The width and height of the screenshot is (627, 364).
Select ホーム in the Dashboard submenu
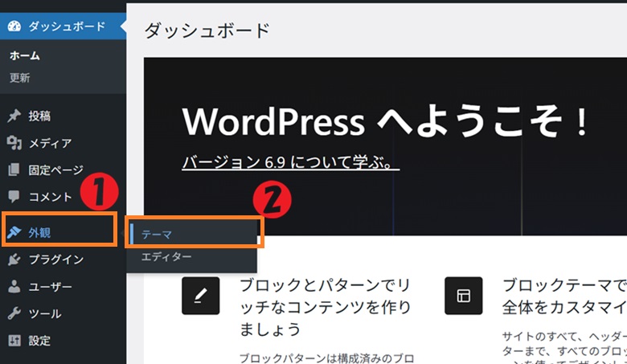(24, 55)
